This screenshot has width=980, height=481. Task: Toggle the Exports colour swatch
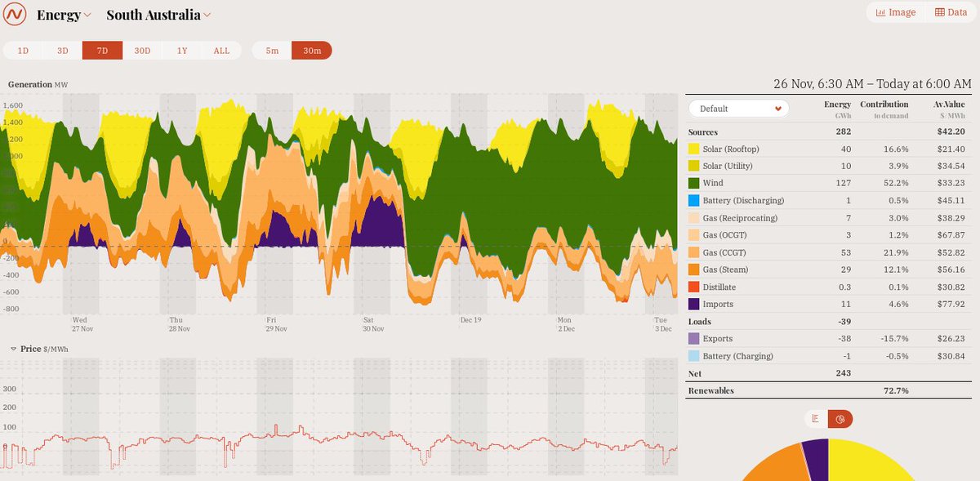(x=693, y=338)
